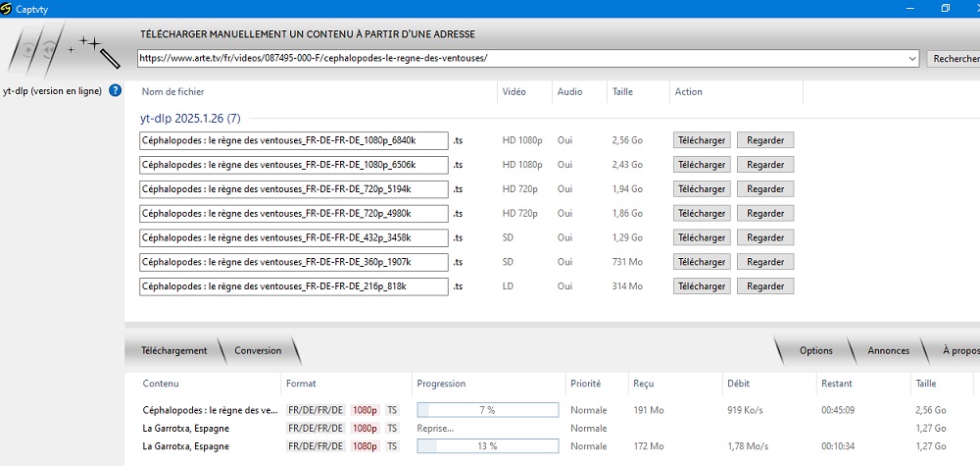Image resolution: width=980 pixels, height=466 pixels.
Task: Edit the 720p_5194k file name field
Action: pyautogui.click(x=293, y=189)
